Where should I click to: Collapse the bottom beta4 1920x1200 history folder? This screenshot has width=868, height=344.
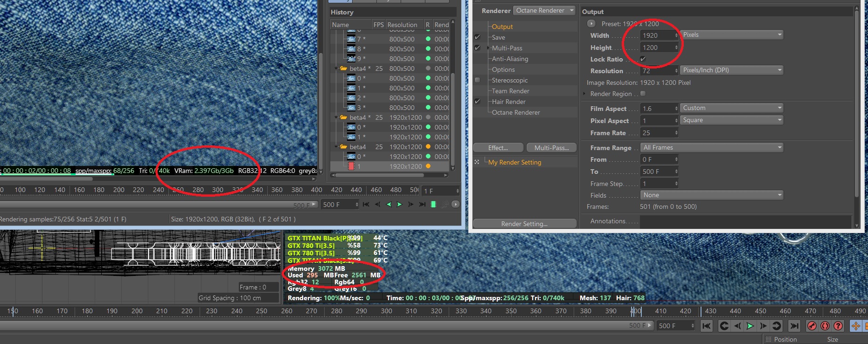point(336,147)
